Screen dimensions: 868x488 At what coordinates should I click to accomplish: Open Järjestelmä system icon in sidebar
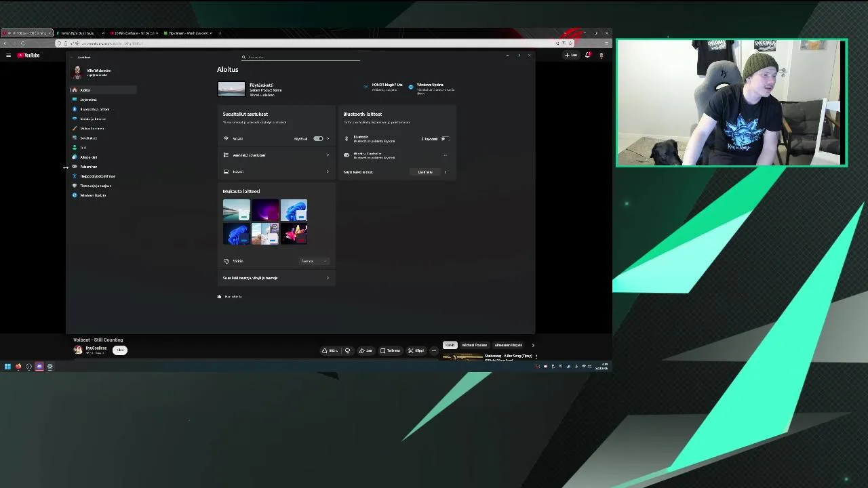click(75, 100)
